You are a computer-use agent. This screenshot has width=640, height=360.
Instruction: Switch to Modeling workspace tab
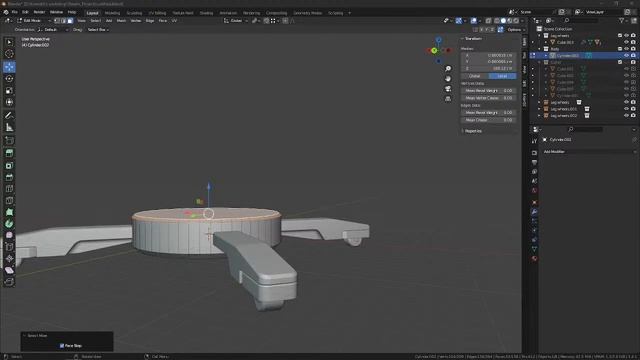tap(112, 13)
